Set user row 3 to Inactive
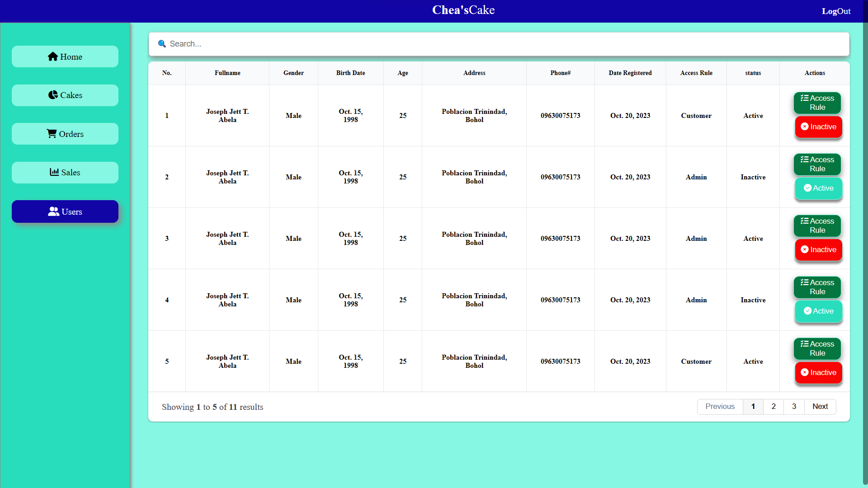The height and width of the screenshot is (488, 868). [819, 250]
